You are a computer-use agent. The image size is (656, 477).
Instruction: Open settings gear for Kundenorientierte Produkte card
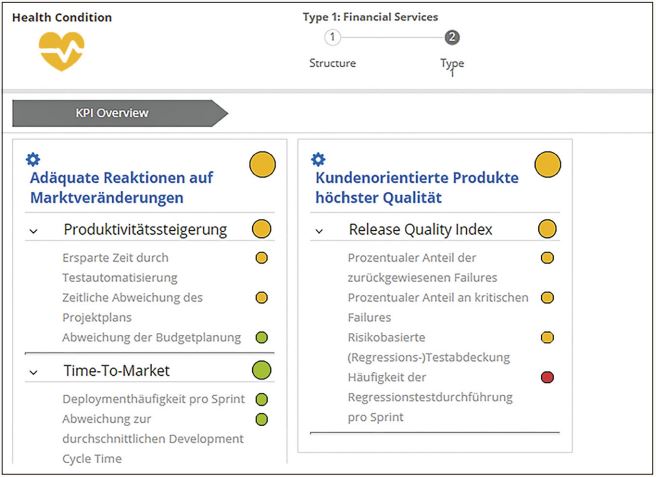319,159
